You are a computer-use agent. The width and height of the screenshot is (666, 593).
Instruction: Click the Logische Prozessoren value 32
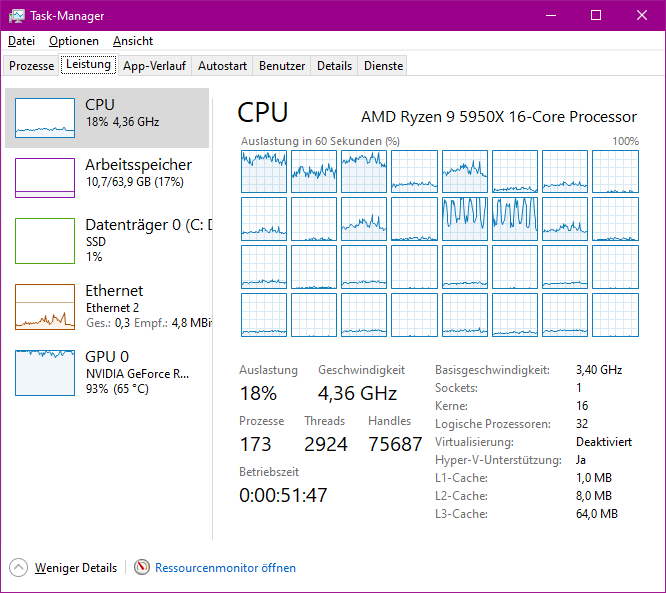[582, 424]
